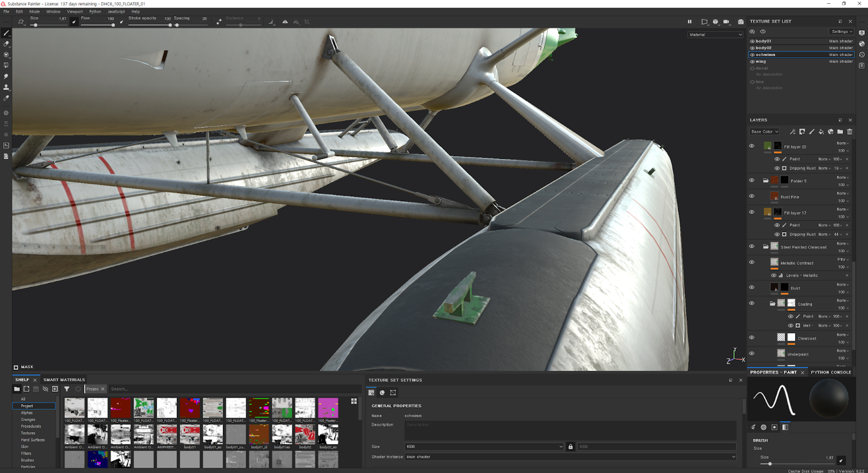Open the Material viewport mode dropdown
The image size is (868, 473).
click(715, 35)
